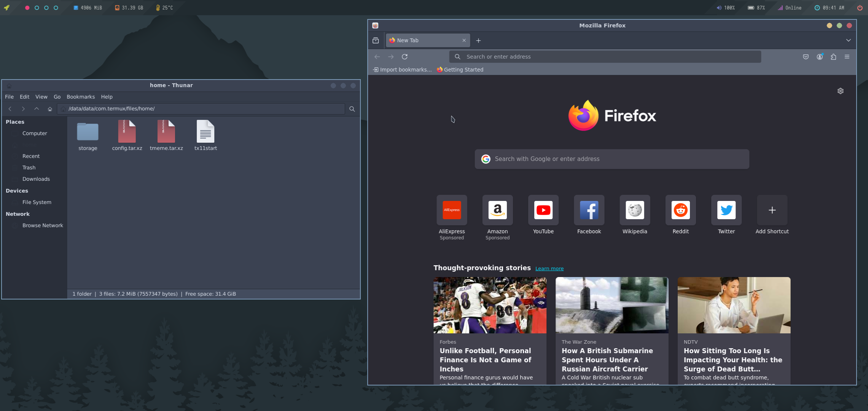Click the Save to Pocket icon
Viewport: 868px width, 411px height.
(x=806, y=57)
